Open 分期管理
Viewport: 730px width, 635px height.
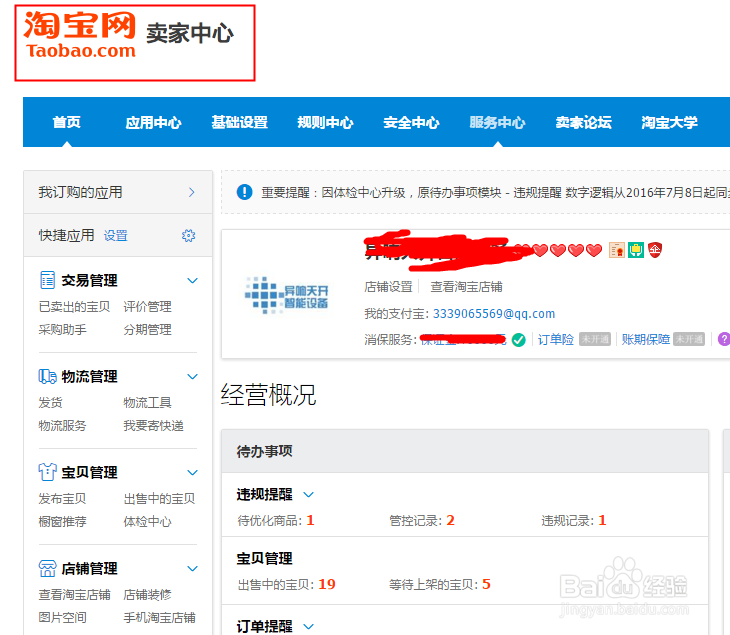pyautogui.click(x=148, y=330)
